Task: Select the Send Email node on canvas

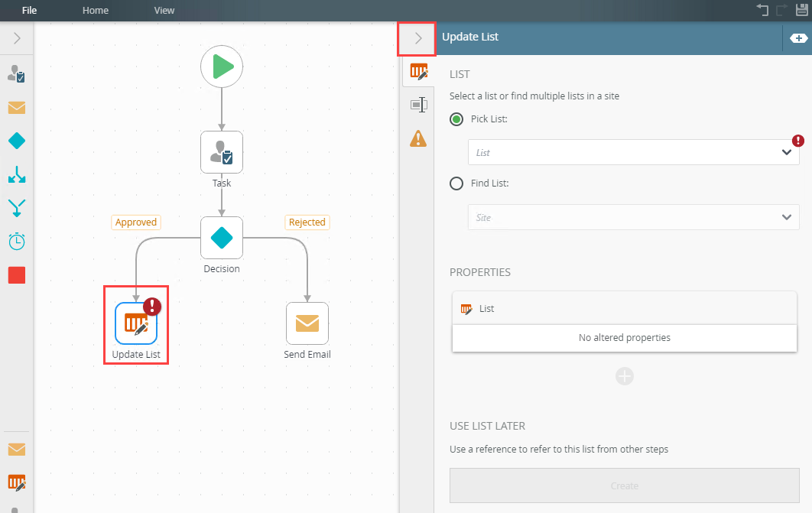Action: pyautogui.click(x=307, y=323)
